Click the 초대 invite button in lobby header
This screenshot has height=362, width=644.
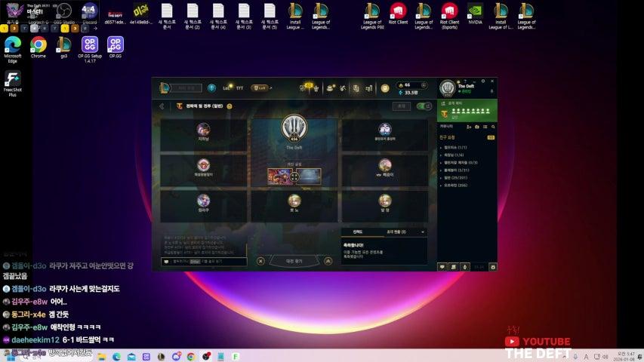pos(405,106)
